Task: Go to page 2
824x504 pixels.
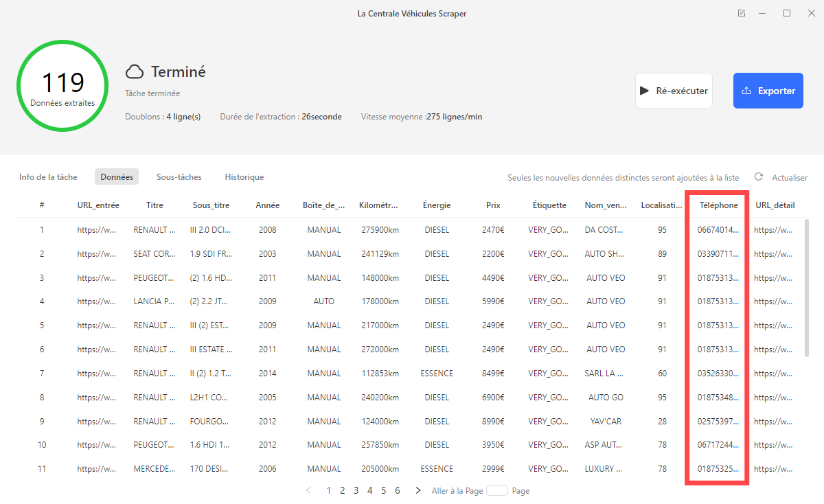Action: (x=343, y=490)
